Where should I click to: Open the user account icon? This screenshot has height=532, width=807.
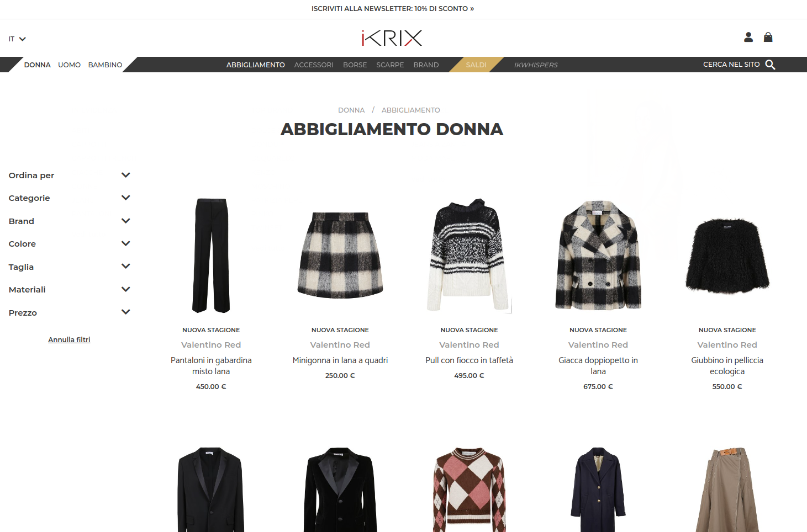pos(748,37)
